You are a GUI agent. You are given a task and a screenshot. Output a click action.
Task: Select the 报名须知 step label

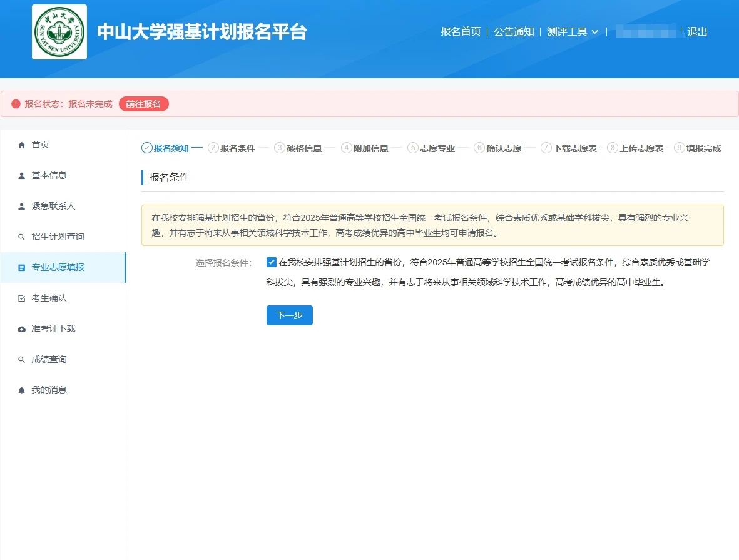coord(171,148)
